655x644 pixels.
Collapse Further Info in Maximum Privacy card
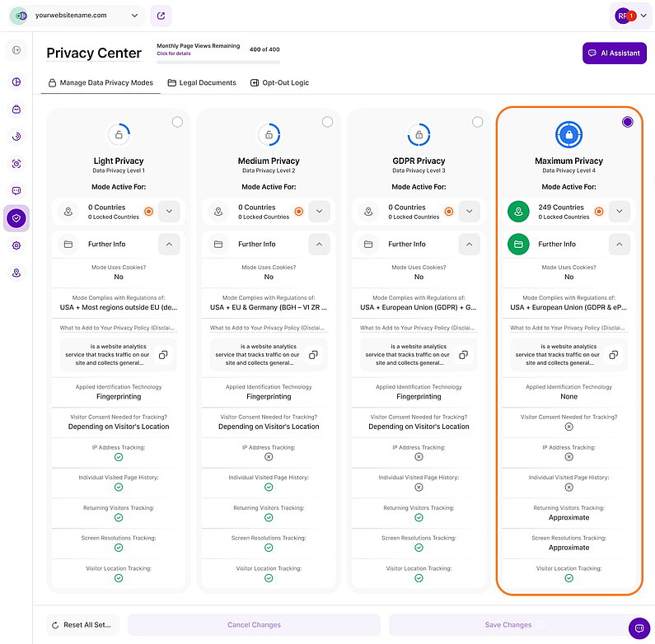(x=619, y=244)
